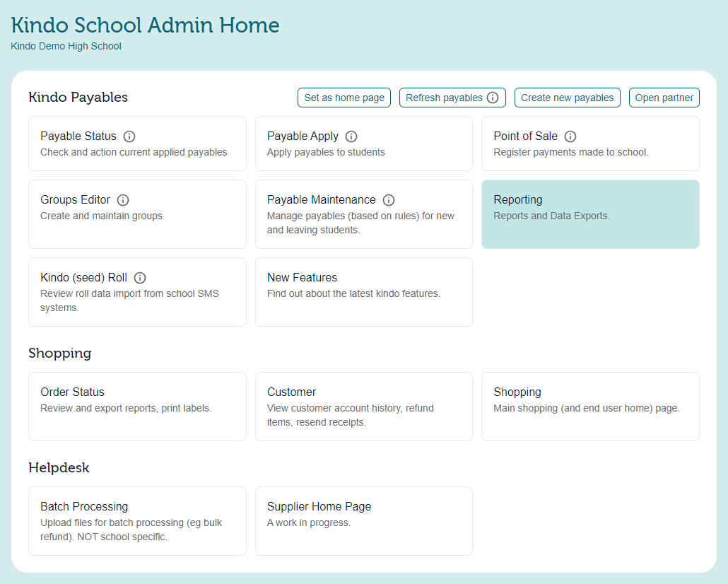
Task: Click info icon beside Kindo (seed) Roll
Action: click(x=140, y=278)
